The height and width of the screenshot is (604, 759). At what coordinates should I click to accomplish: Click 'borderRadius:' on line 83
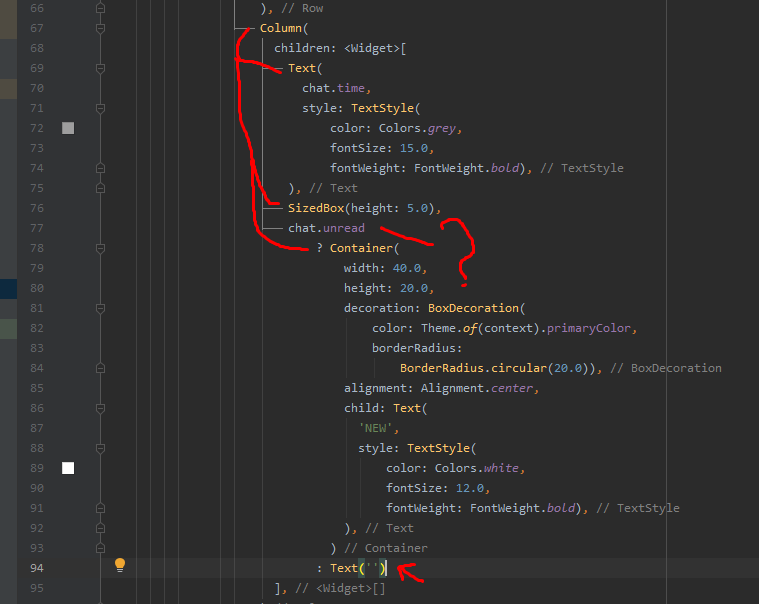tap(417, 348)
